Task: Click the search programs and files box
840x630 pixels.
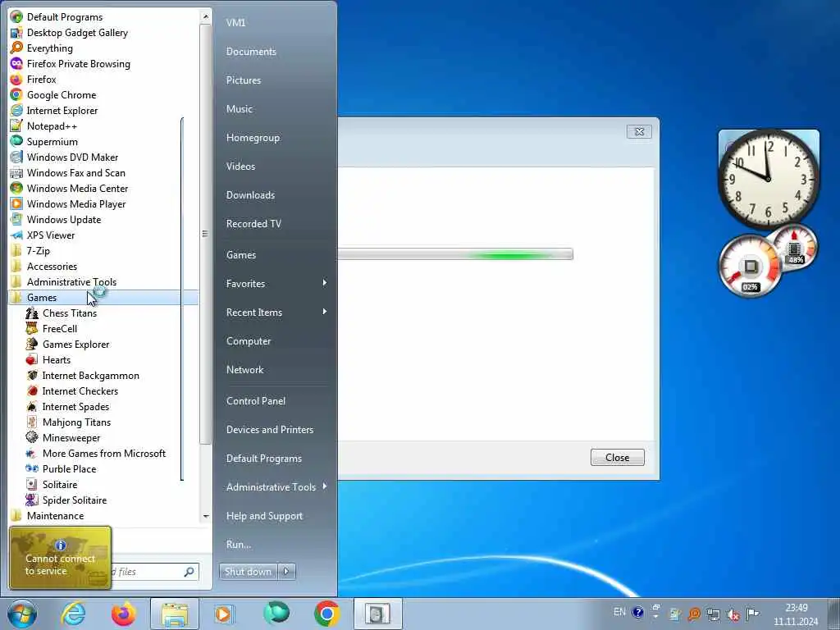Action: pyautogui.click(x=154, y=572)
